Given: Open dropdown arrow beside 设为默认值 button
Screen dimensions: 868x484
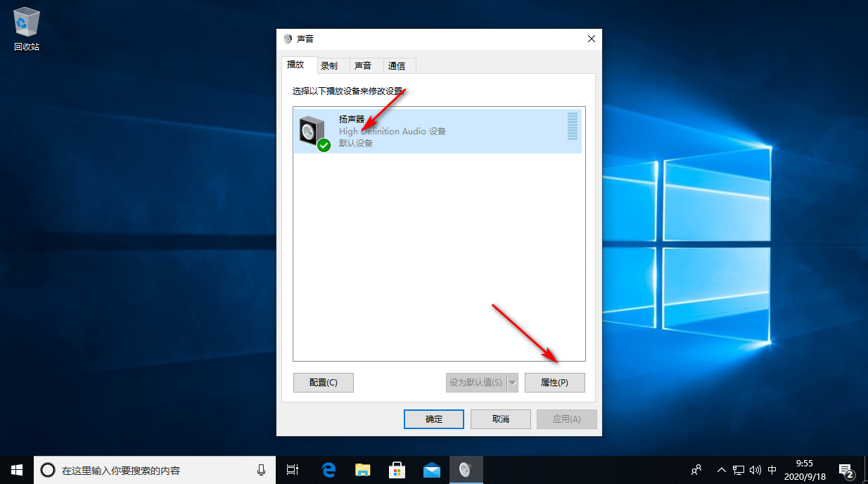Looking at the screenshot, I should pos(513,383).
